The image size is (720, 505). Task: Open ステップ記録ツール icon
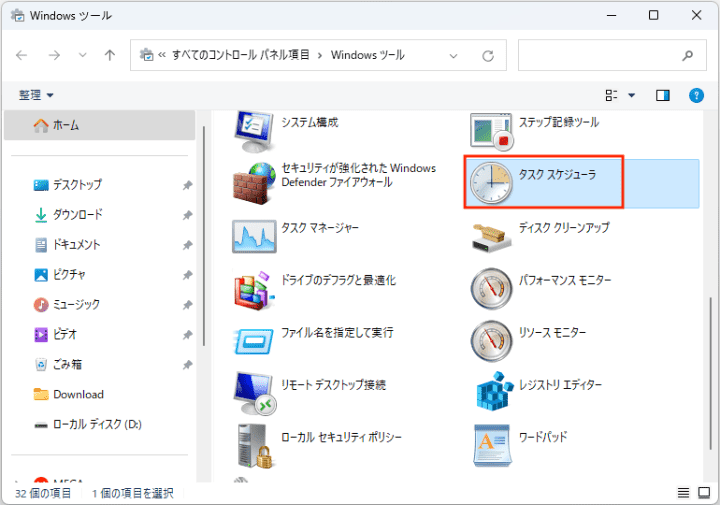coord(491,131)
